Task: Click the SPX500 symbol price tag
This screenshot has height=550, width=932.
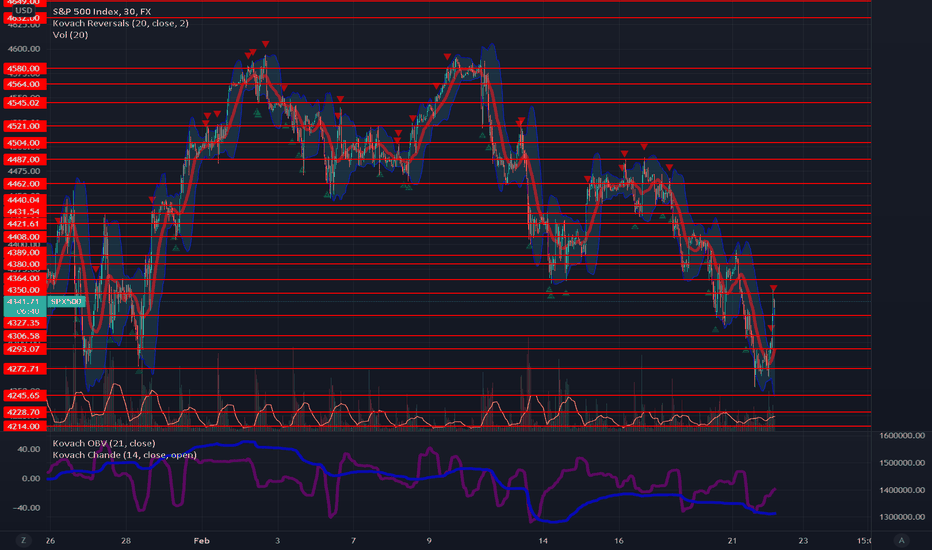Action: click(66, 301)
